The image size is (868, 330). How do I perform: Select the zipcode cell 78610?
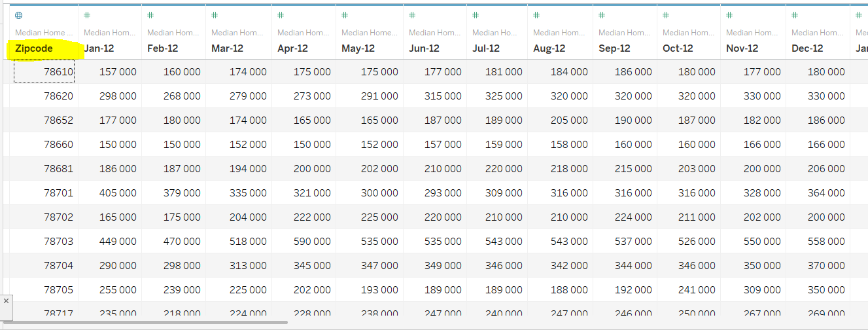[x=58, y=72]
